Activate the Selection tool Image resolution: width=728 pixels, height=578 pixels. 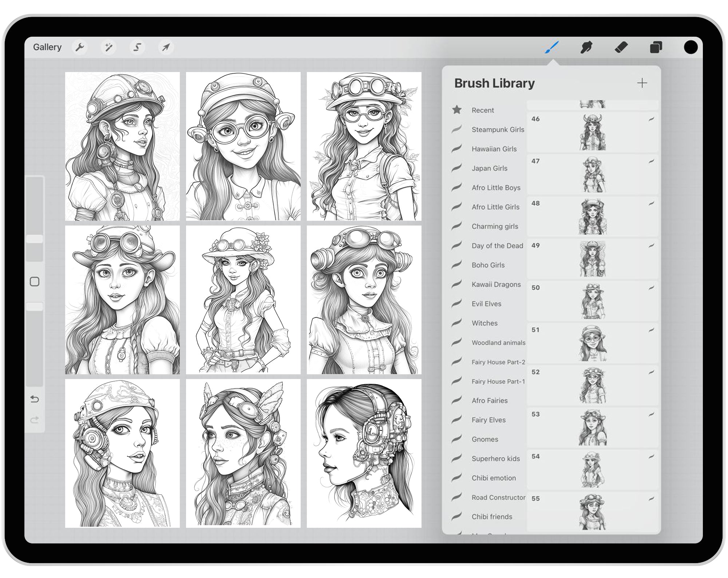(x=138, y=47)
